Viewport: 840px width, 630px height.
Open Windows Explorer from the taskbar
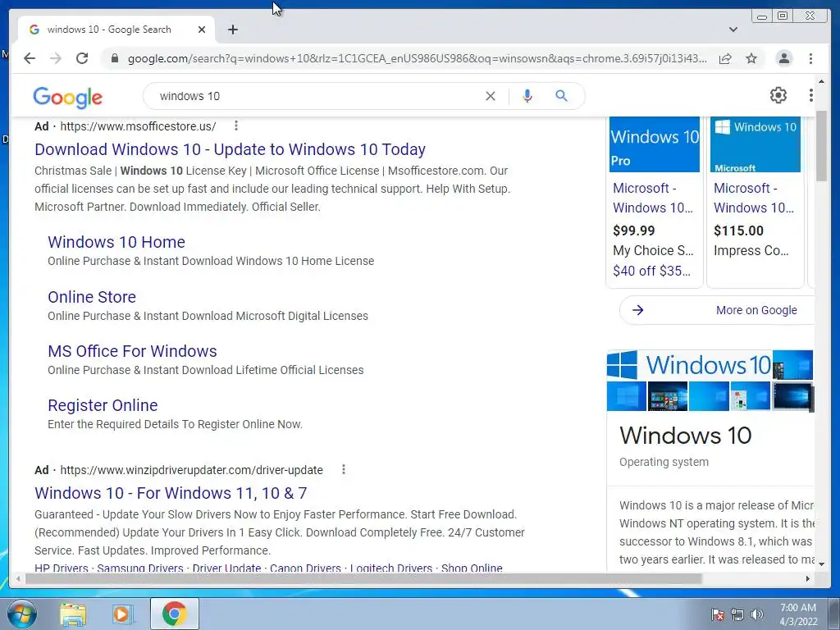pos(73,614)
